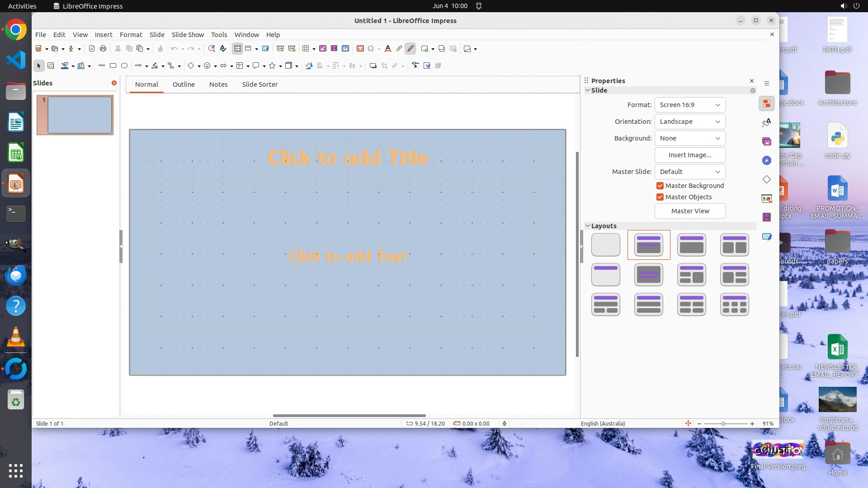Select the Ellipse drawing tool
868x488 pixels.
tap(124, 66)
